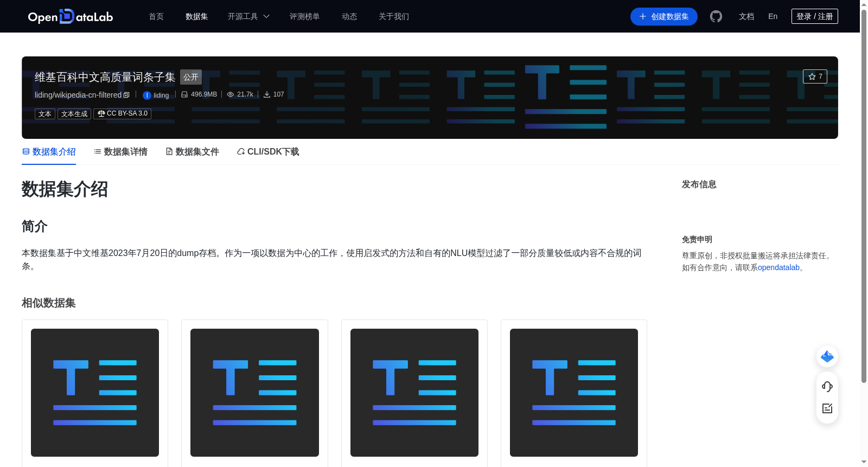Click the 免责申明 heading

[x=697, y=239]
